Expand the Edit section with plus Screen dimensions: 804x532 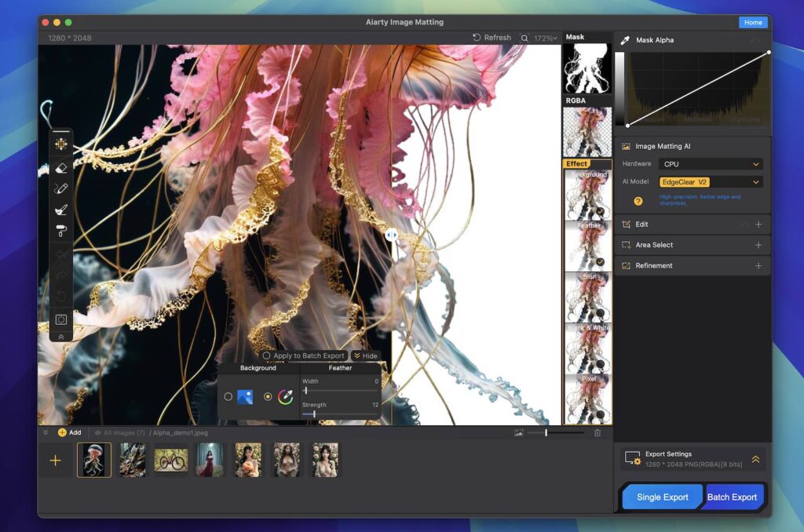point(758,224)
